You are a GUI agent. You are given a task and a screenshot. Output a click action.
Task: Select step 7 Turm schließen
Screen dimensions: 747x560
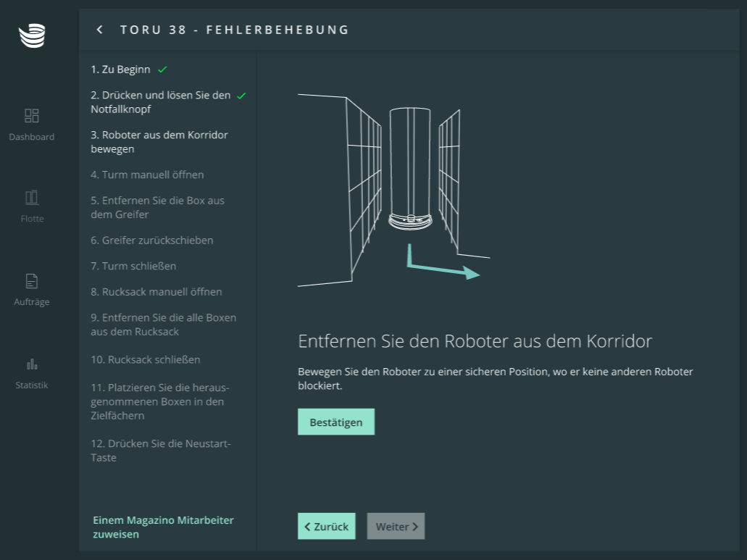click(x=133, y=266)
